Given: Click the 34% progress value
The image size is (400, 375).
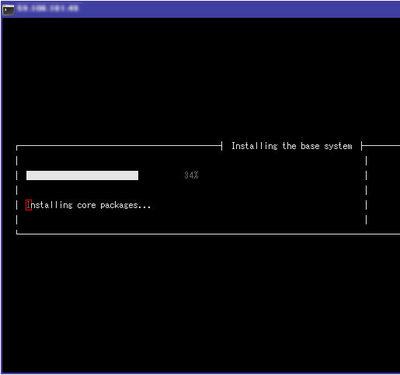Looking at the screenshot, I should 191,175.
